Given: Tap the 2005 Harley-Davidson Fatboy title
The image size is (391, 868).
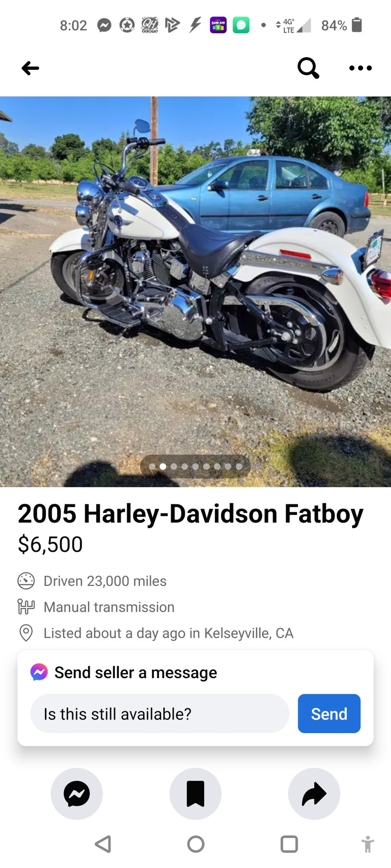Looking at the screenshot, I should pyautogui.click(x=191, y=514).
